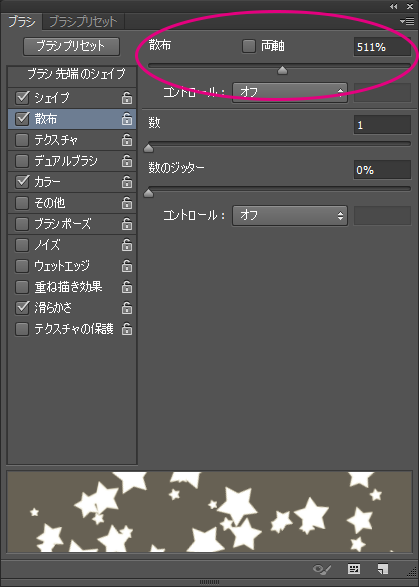Screen dimensions: 419x587
Task: Click the live tip brush preview eye icon
Action: [322, 569]
